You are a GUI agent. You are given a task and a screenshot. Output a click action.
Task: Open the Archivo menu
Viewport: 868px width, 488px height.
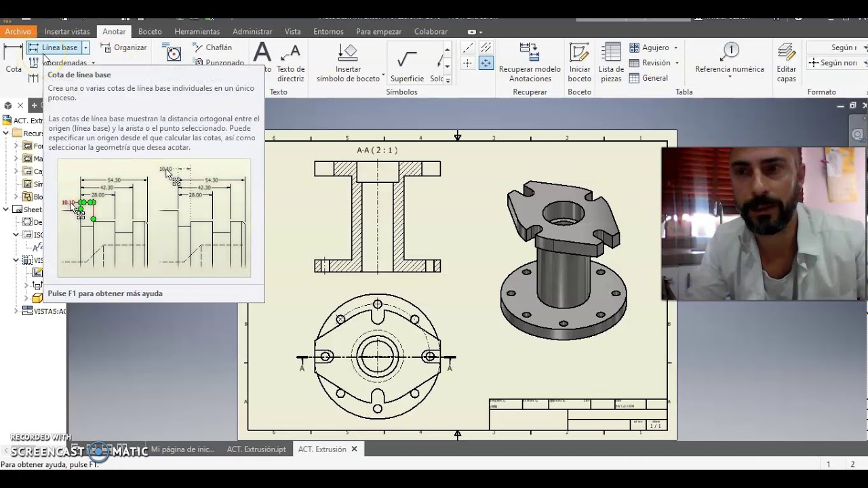pos(18,31)
